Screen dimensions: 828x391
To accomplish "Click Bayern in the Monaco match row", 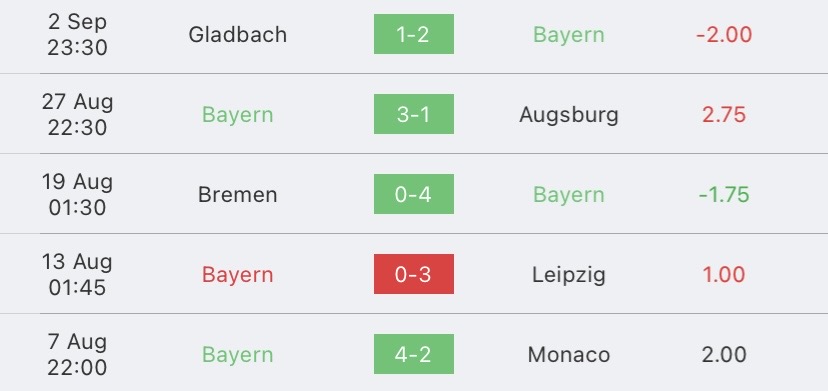I will point(238,355).
